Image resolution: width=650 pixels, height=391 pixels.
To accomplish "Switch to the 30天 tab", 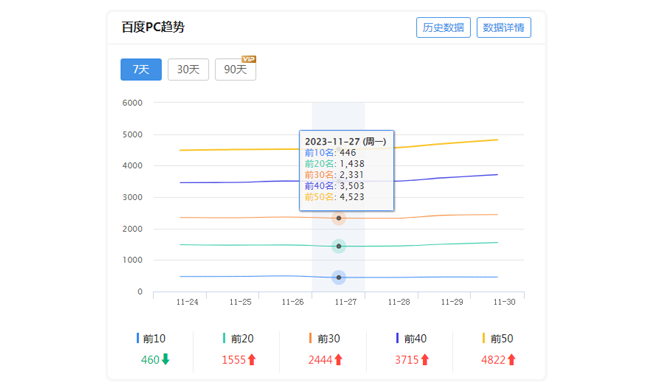I will 188,69.
